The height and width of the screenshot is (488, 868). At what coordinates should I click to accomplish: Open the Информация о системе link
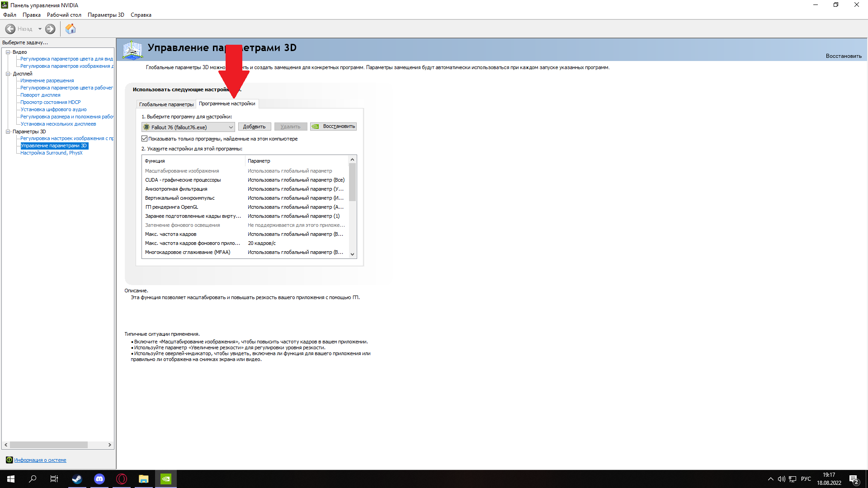(x=40, y=460)
